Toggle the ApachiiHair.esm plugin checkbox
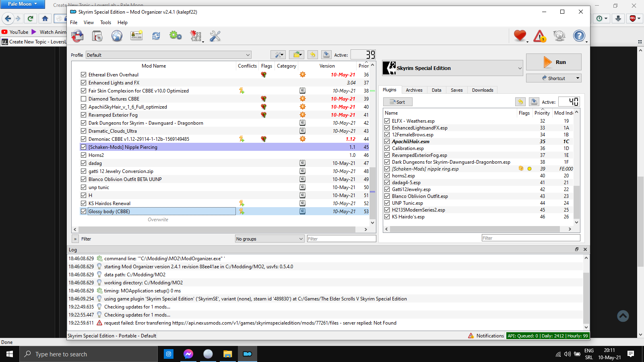 (387, 142)
